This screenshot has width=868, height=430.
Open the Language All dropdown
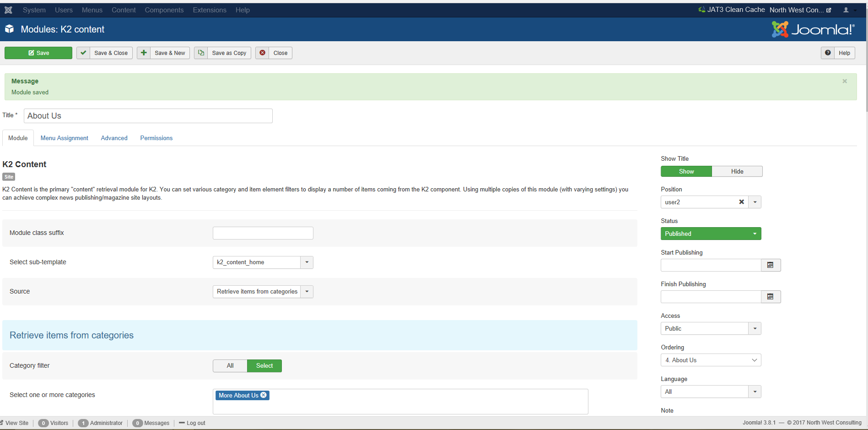pyautogui.click(x=711, y=392)
